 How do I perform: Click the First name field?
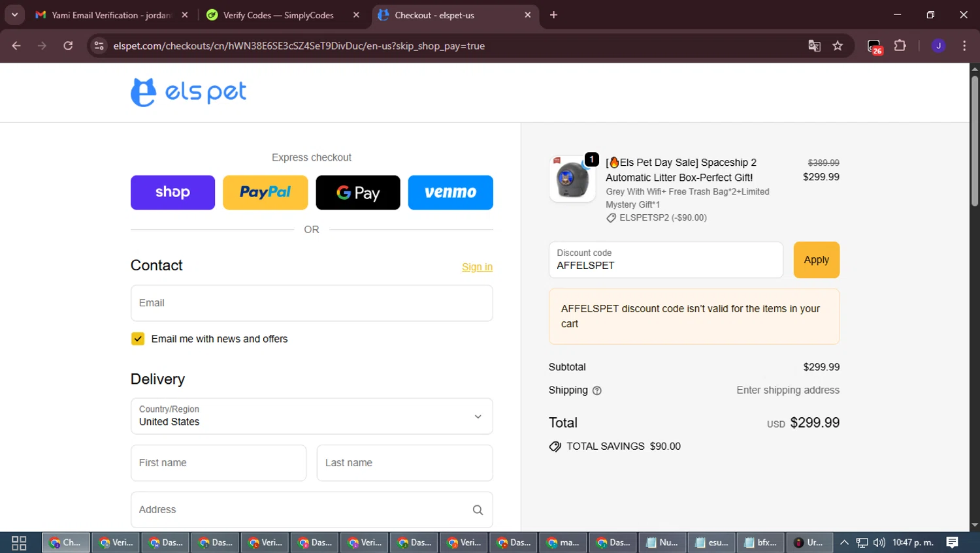click(x=218, y=463)
